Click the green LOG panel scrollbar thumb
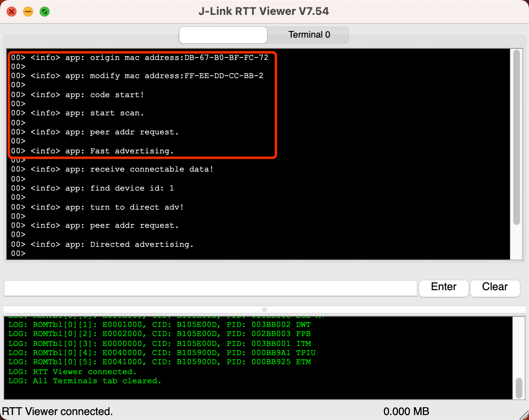 point(519,388)
